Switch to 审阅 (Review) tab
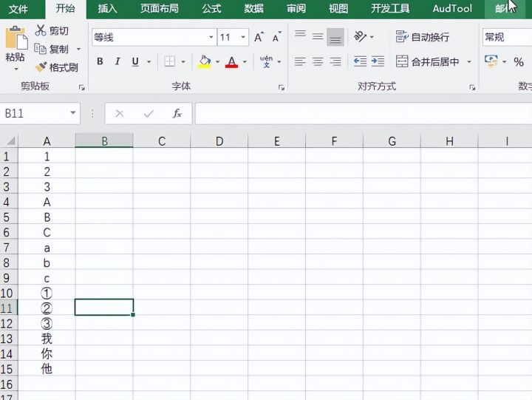The image size is (532, 400). [296, 8]
